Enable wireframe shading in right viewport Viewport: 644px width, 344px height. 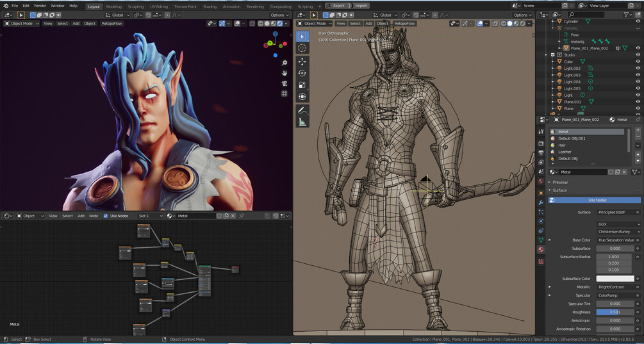(x=504, y=24)
